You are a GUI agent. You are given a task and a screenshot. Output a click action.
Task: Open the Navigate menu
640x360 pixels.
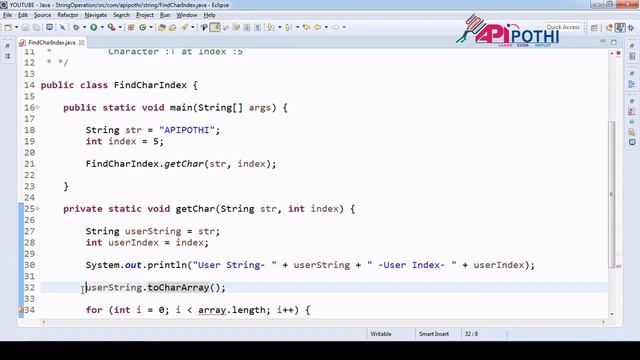[x=96, y=15]
